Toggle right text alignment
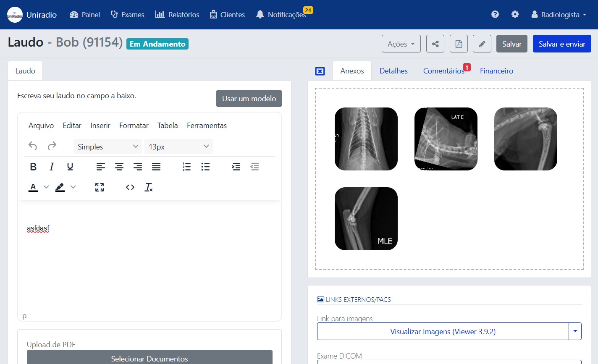 coord(138,167)
